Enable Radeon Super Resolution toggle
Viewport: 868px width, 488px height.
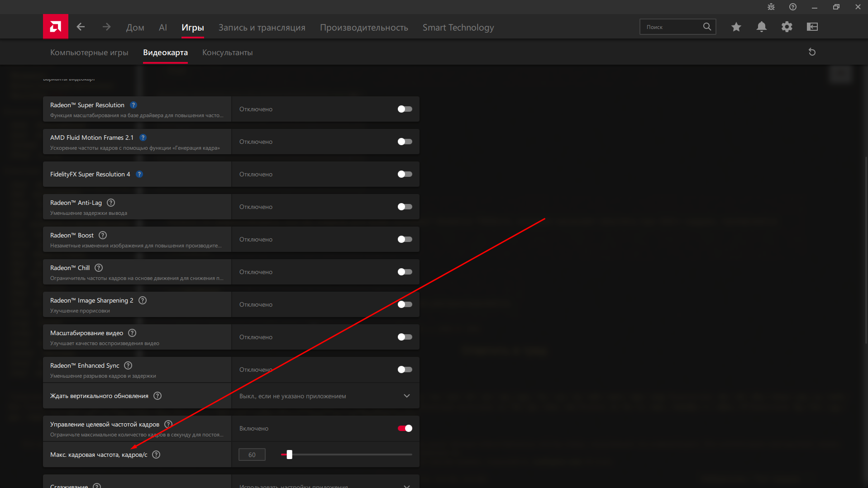click(405, 109)
